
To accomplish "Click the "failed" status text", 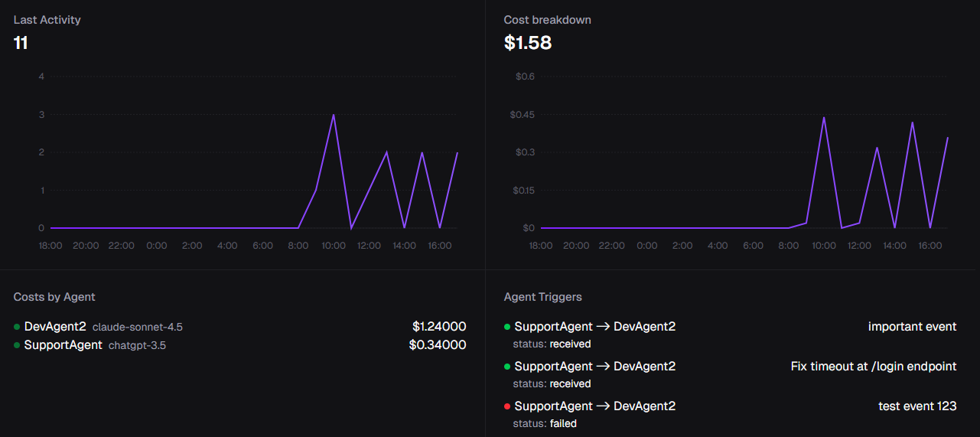I will tap(563, 423).
